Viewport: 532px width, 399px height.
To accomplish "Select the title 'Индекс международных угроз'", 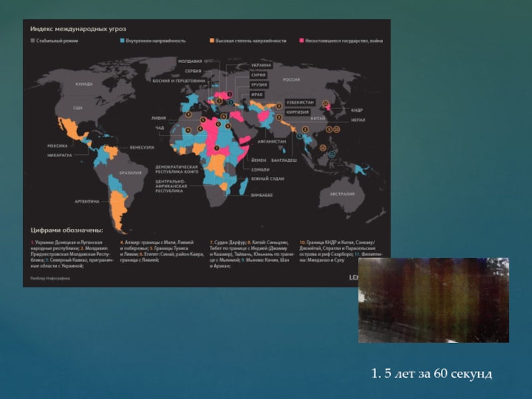I will 78,29.
